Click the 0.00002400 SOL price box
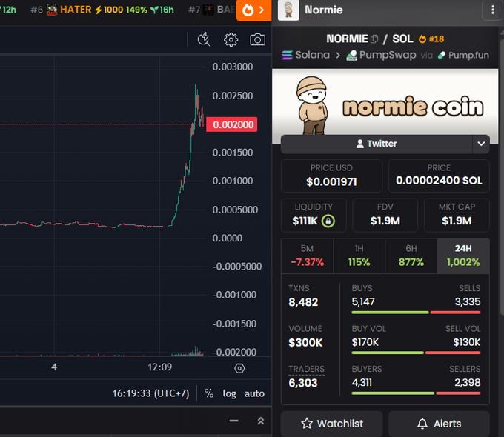 tap(439, 176)
